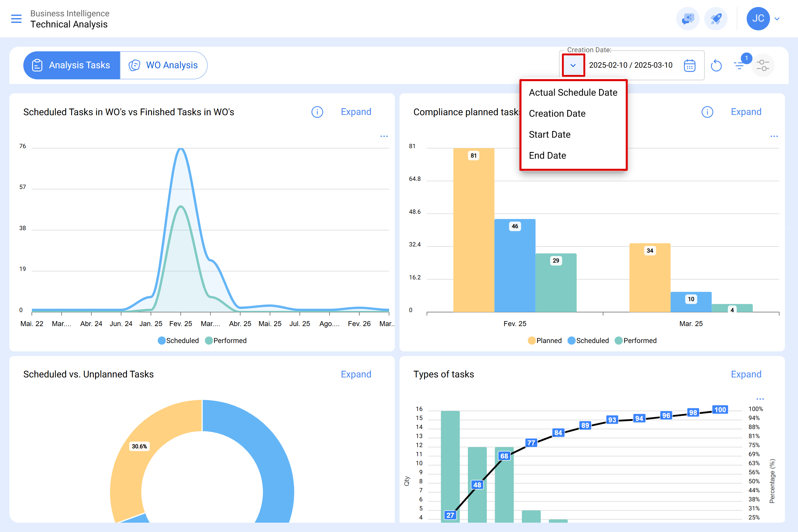
Task: Select Start Date option
Action: tap(573, 134)
